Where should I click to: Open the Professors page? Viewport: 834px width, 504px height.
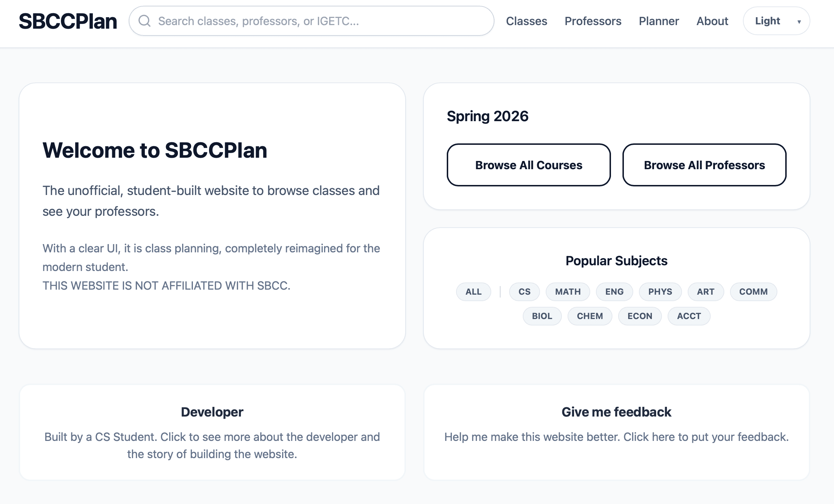[593, 21]
